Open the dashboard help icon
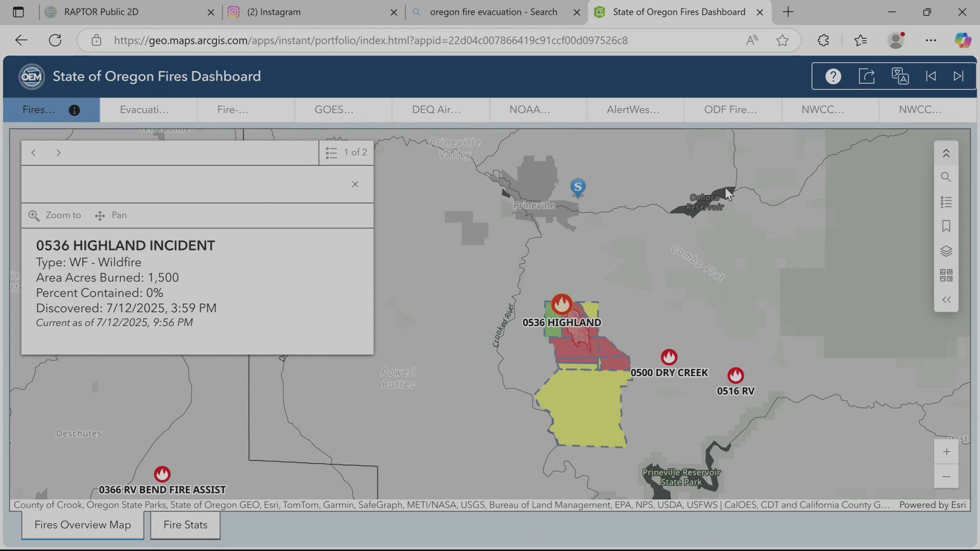 [833, 77]
